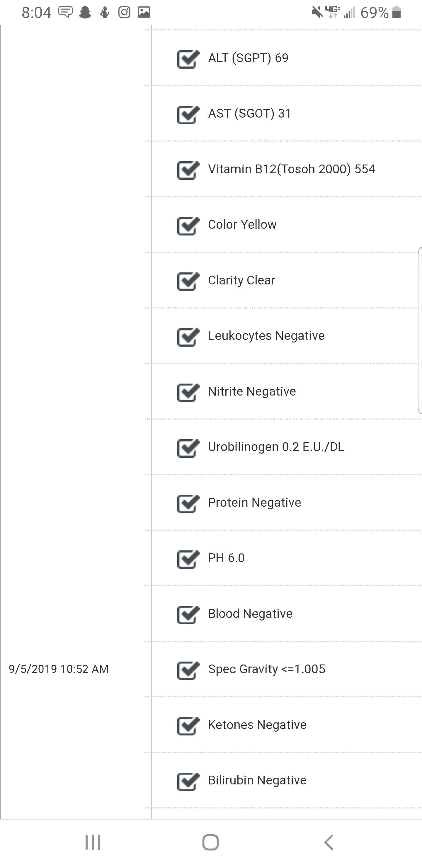This screenshot has width=422, height=868.
Task: Toggle the Color Yellow checkbox
Action: (x=188, y=226)
